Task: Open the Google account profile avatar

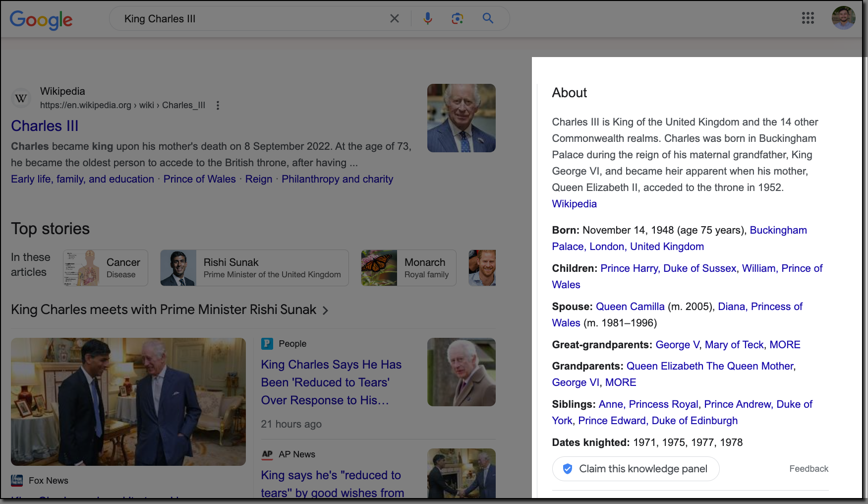Action: [844, 18]
